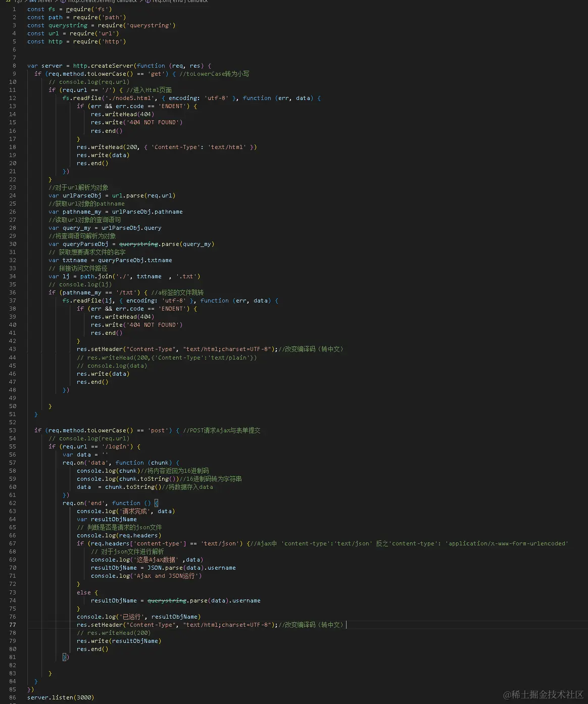Click the commented "// res.writeHead(200)" line
Image resolution: width=588 pixels, height=704 pixels.
(114, 633)
